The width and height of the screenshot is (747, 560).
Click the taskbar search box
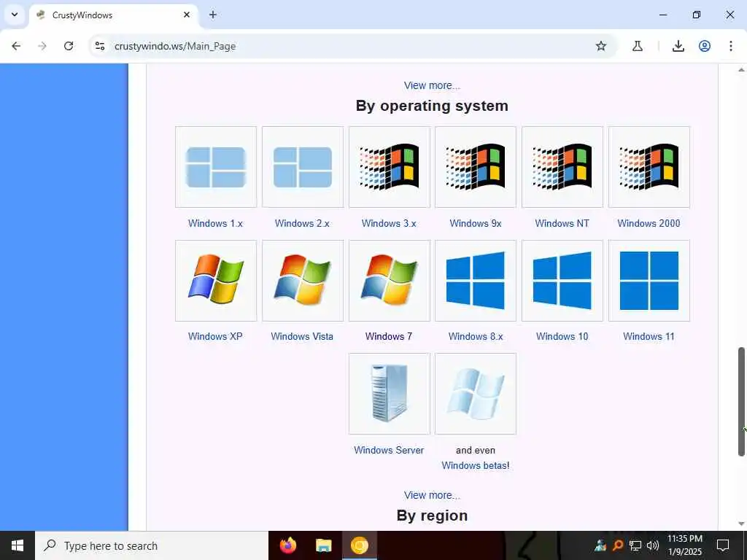click(152, 545)
